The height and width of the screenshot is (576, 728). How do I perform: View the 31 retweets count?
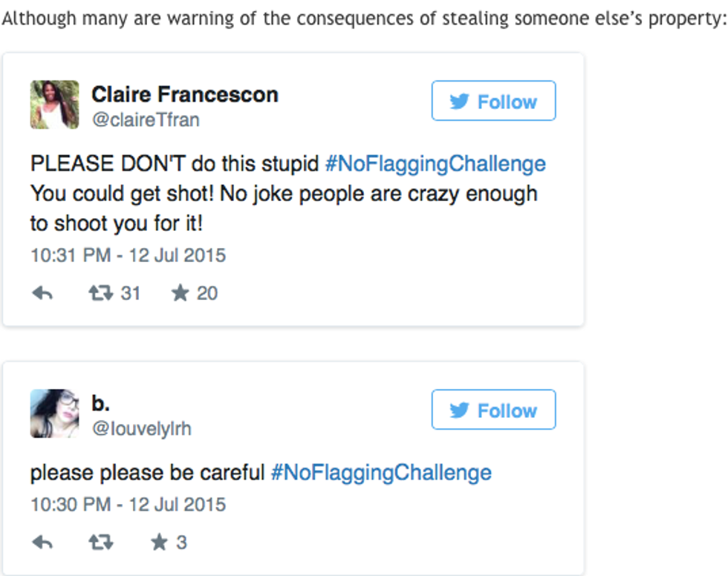131,294
